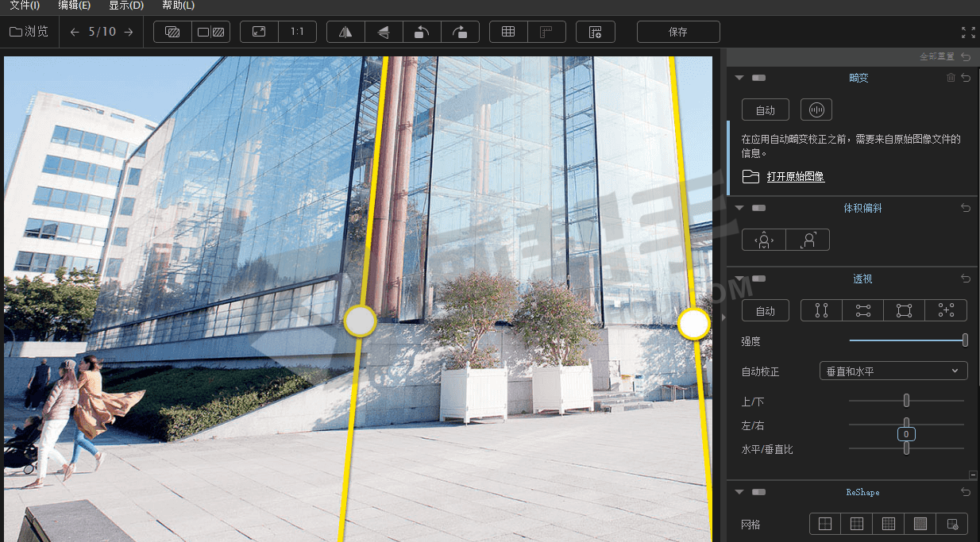Viewport: 980px width, 542px height.
Task: Click the ruler guide toolbar icon
Action: tap(546, 32)
